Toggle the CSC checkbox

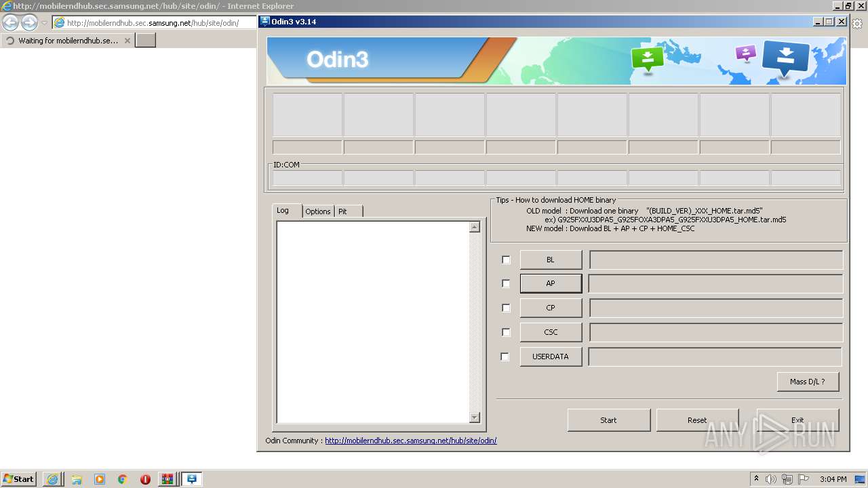click(506, 332)
